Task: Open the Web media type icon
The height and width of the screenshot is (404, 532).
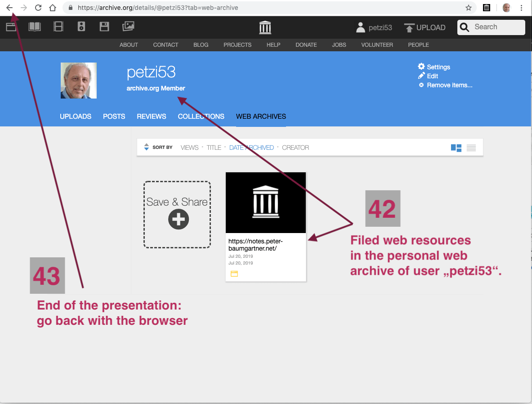Action: [11, 27]
